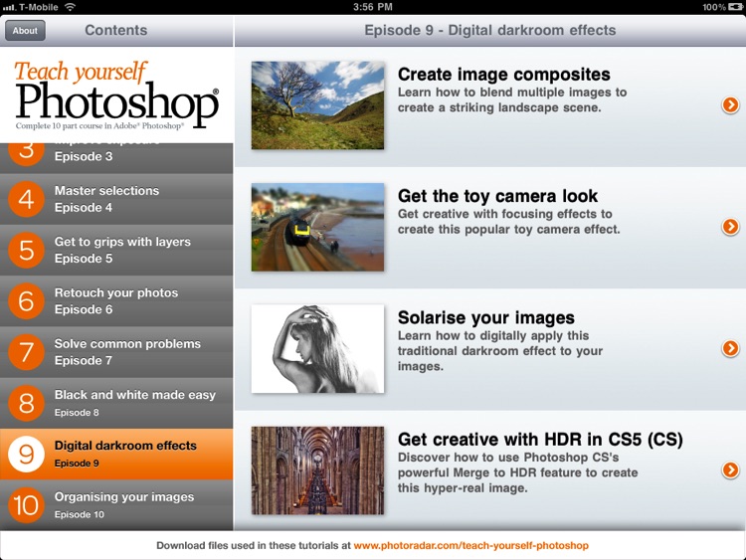Image resolution: width=746 pixels, height=560 pixels.
Task: Tap the orange number 8 episode badge
Action: (x=26, y=403)
